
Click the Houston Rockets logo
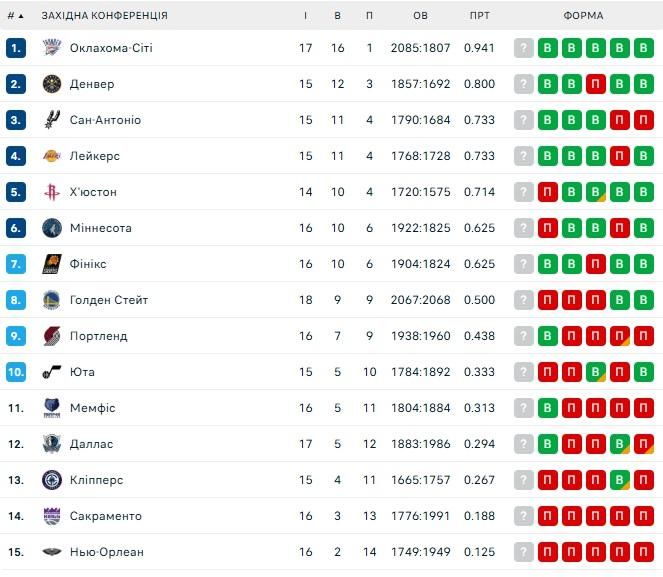pos(52,192)
